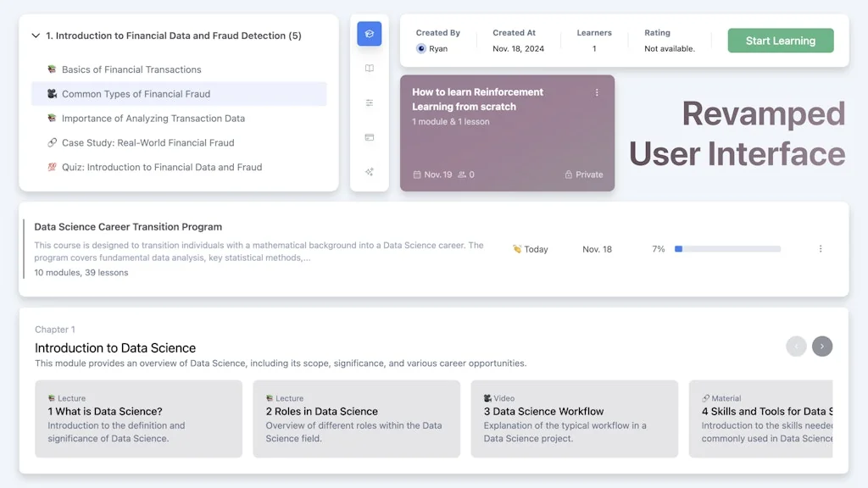Select the Common Types of Financial Fraud lesson

[136, 94]
